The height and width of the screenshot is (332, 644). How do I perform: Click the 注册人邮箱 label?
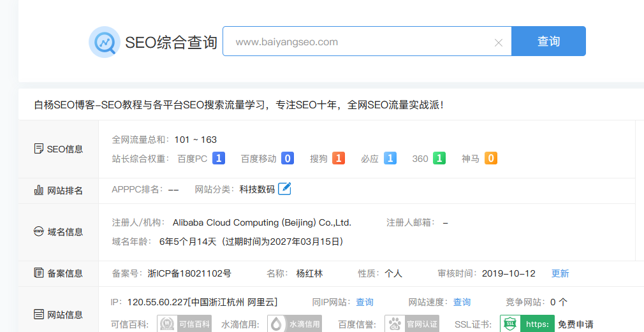[x=410, y=222]
